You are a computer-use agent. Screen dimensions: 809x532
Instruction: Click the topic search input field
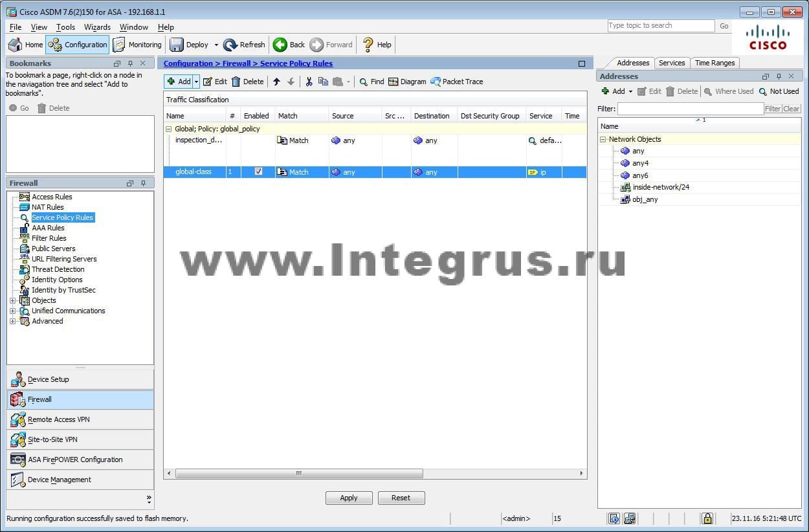(661, 26)
